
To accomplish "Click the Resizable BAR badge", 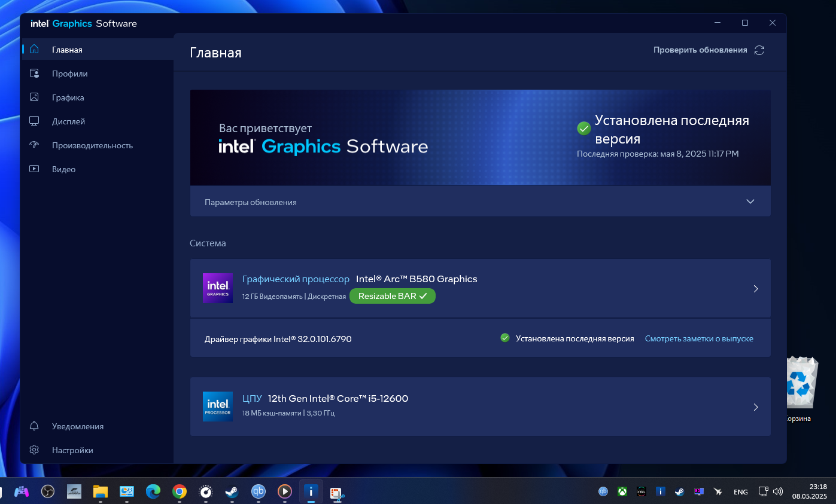I will pos(393,296).
